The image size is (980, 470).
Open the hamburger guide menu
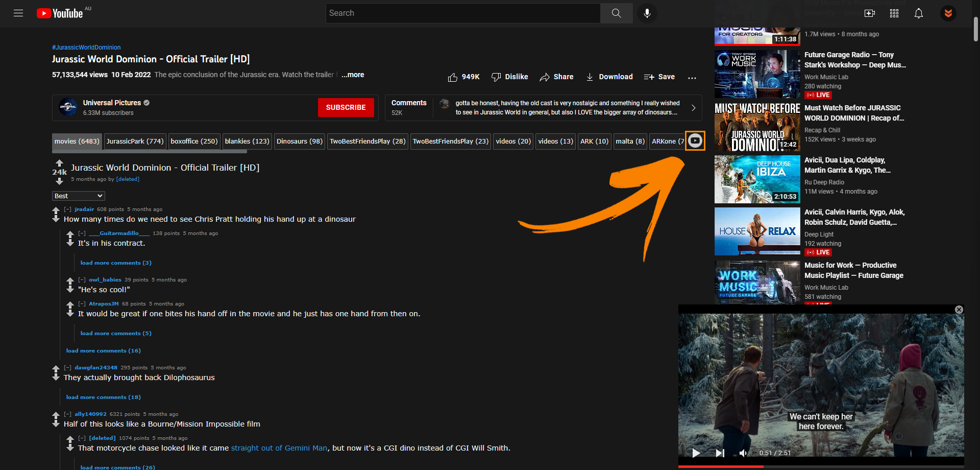[18, 13]
